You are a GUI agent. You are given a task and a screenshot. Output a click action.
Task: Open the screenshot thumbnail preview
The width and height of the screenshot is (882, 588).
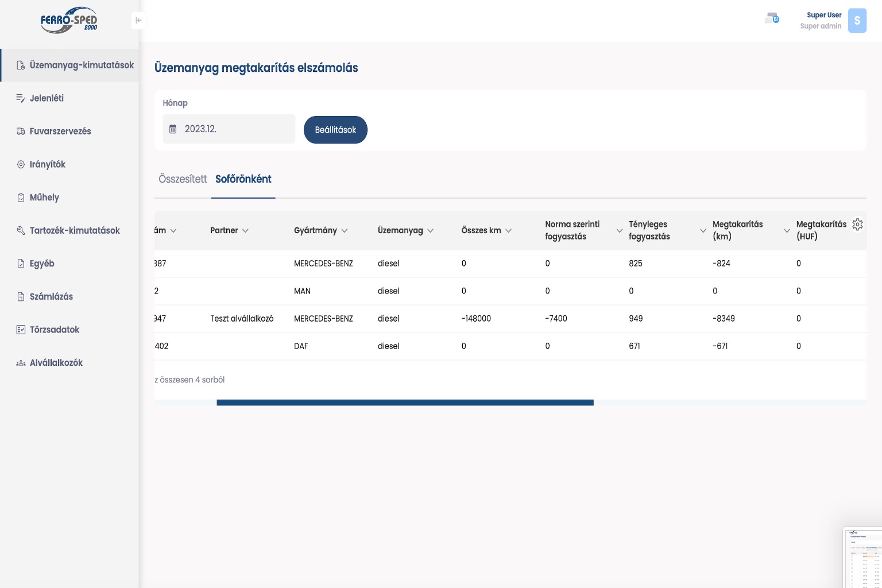863,557
